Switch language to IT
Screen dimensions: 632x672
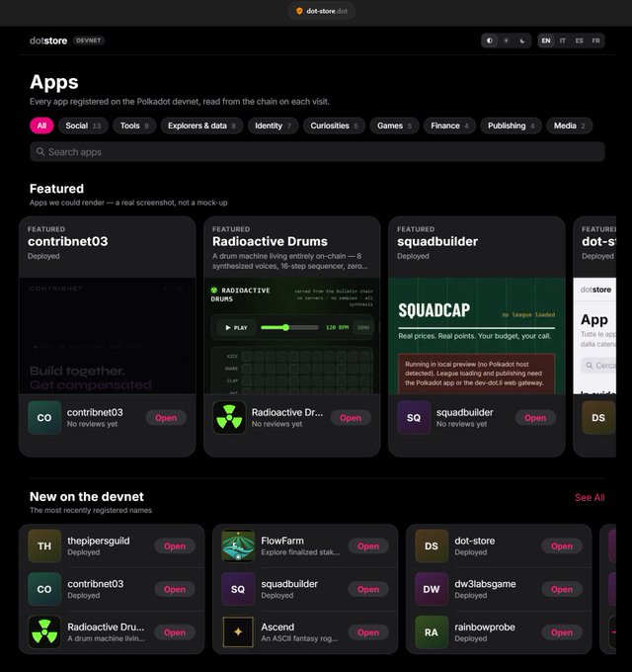563,41
